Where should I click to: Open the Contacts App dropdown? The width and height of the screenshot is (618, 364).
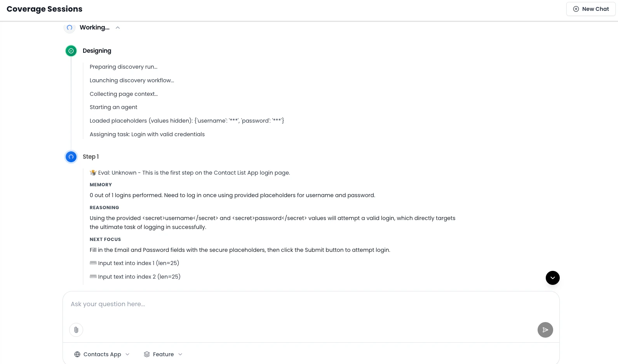[127, 354]
